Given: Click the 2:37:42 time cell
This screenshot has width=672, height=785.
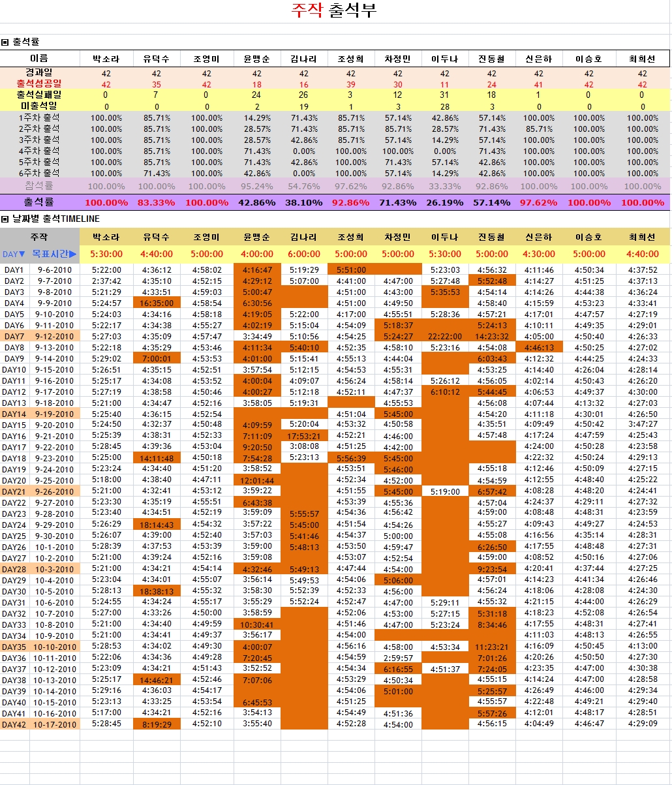Looking at the screenshot, I should (x=106, y=281).
